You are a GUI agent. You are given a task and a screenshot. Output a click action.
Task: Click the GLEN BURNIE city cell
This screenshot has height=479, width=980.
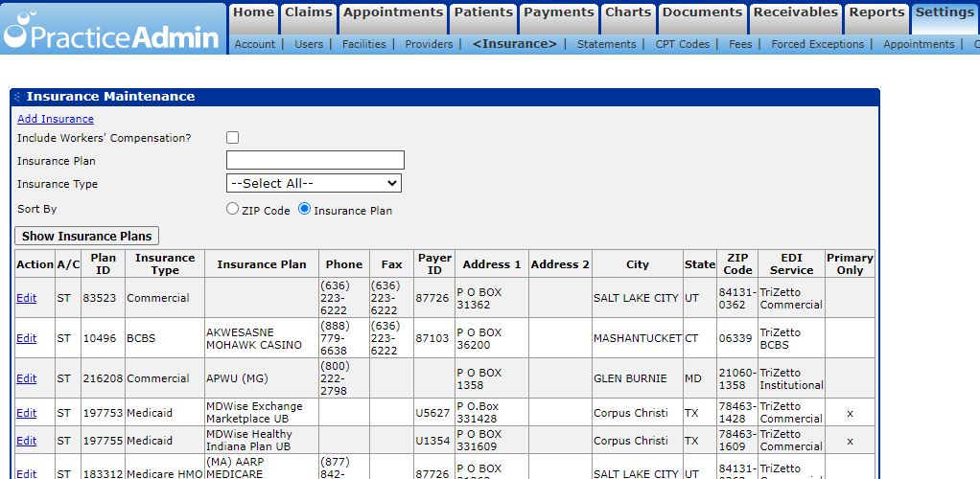(638, 378)
